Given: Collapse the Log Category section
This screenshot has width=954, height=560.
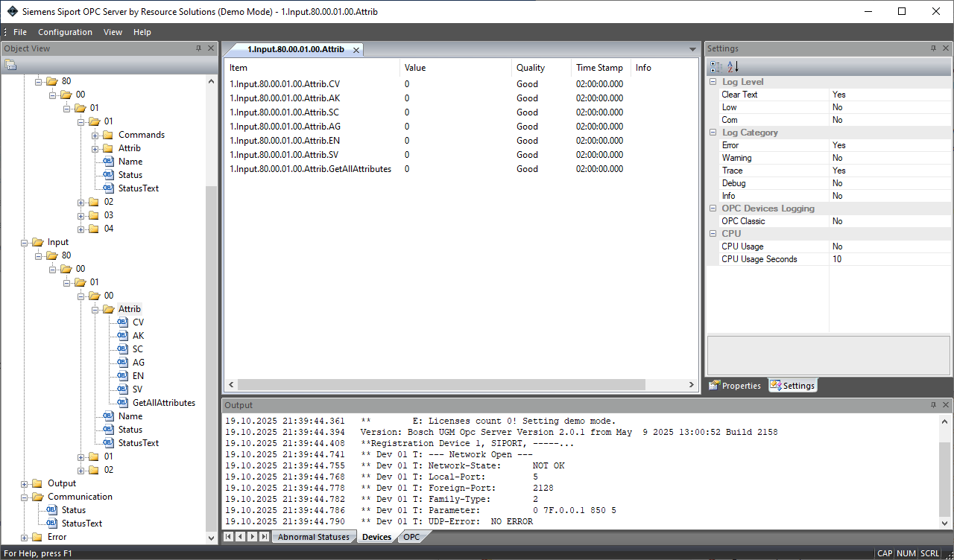Looking at the screenshot, I should (x=713, y=133).
